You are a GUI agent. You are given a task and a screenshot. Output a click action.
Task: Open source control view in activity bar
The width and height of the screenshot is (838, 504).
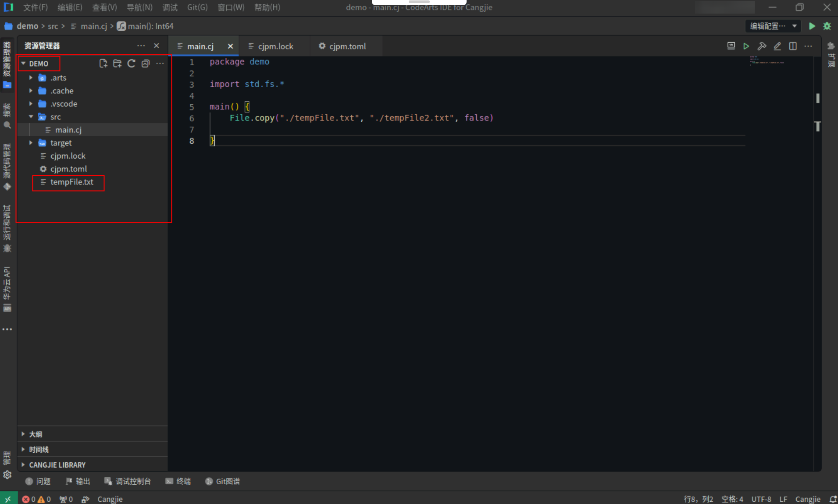7,167
